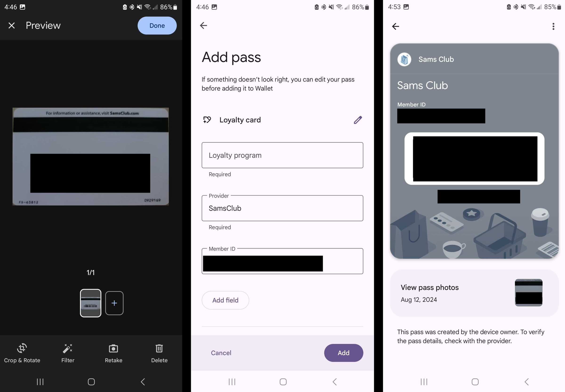Tap the Retake tool icon
565x392 pixels.
[113, 348]
